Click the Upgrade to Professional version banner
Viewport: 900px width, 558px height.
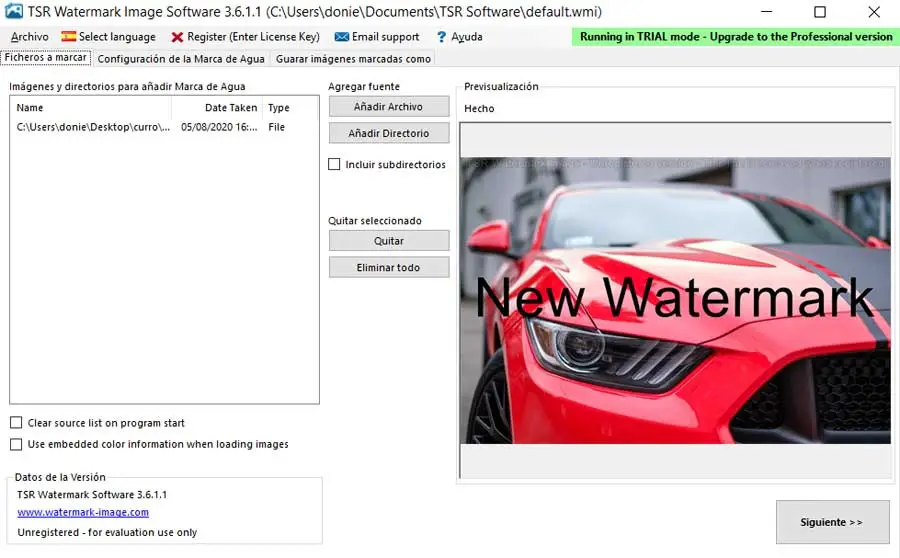[x=736, y=37]
